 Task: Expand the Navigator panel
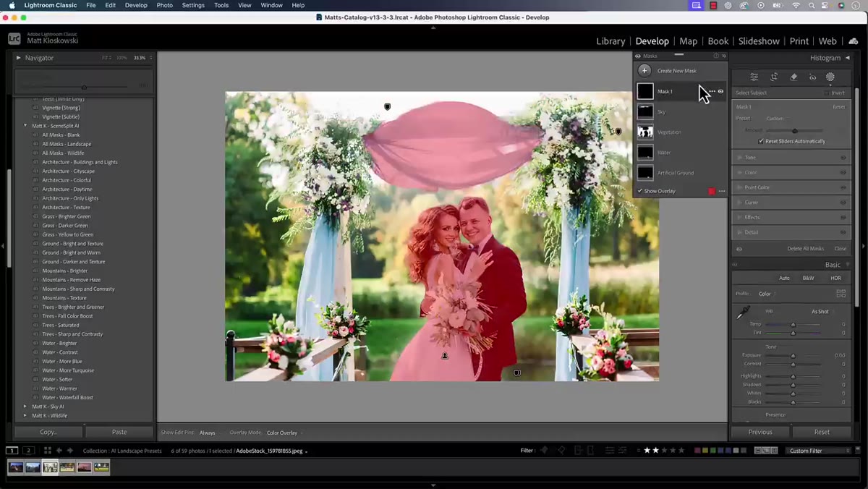tap(19, 58)
